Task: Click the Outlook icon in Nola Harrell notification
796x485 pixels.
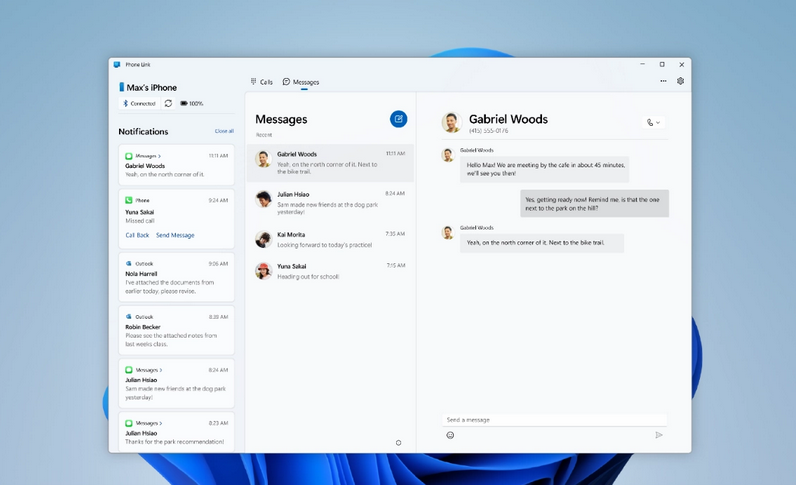Action: coord(129,264)
